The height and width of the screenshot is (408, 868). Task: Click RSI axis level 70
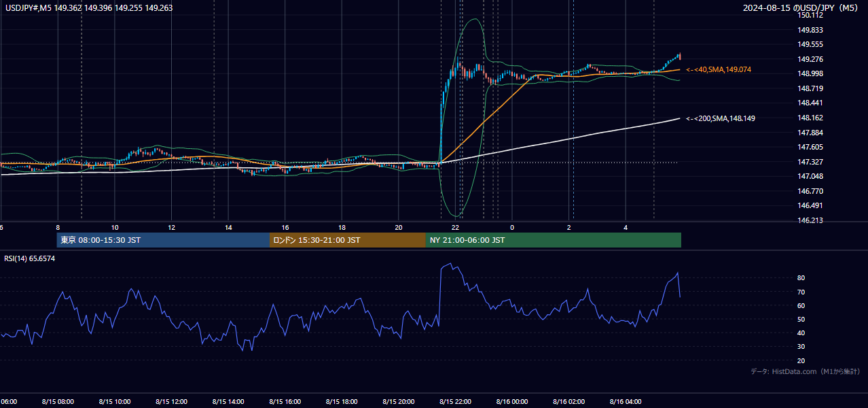pos(801,292)
